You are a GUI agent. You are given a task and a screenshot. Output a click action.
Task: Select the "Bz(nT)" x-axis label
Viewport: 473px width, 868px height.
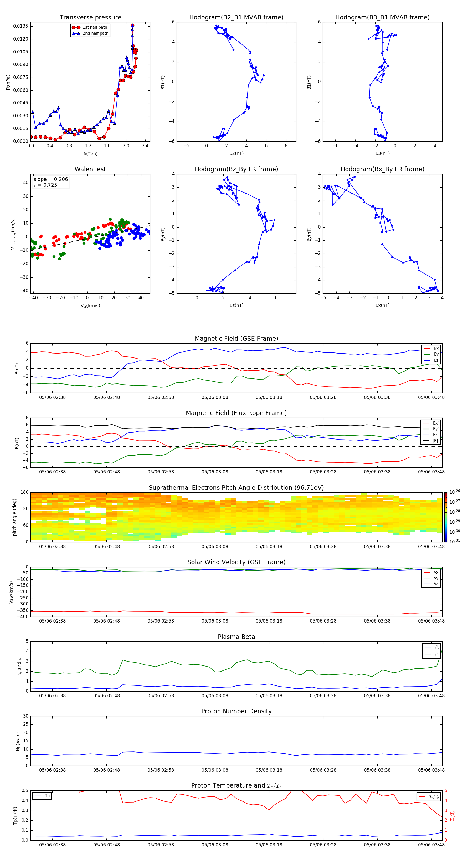tap(236, 305)
